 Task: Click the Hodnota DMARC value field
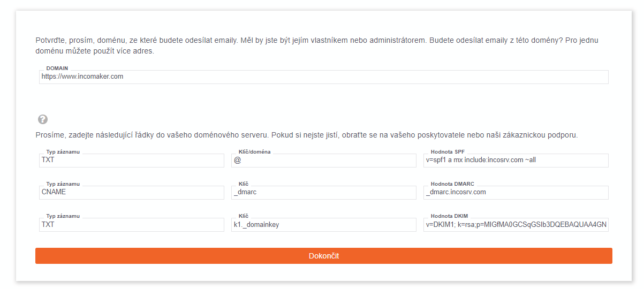point(516,193)
